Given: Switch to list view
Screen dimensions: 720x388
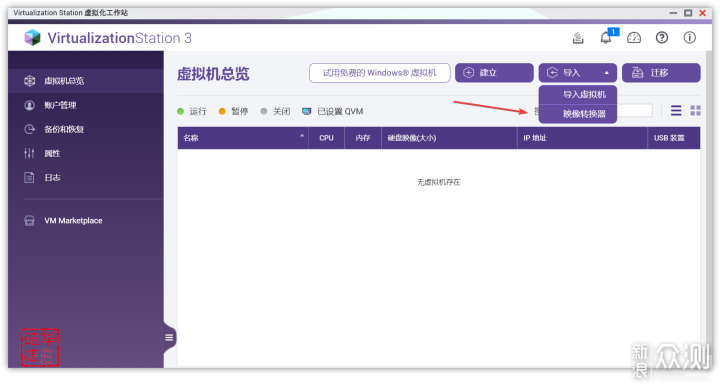Looking at the screenshot, I should click(x=676, y=111).
